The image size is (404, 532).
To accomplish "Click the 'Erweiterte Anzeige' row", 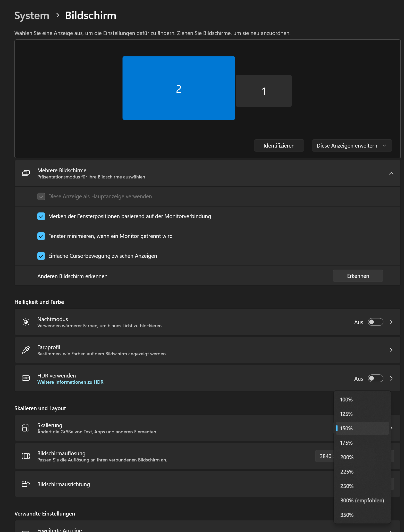I will (x=207, y=527).
